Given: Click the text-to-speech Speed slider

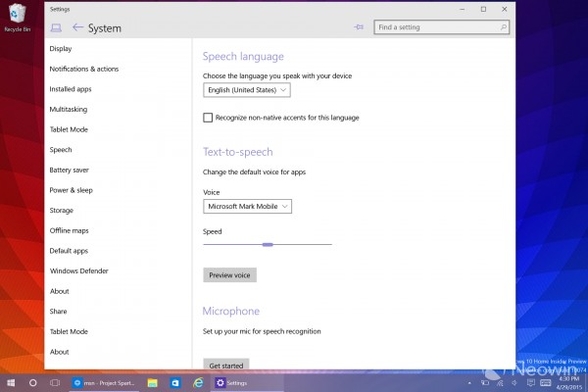Looking at the screenshot, I should 268,244.
